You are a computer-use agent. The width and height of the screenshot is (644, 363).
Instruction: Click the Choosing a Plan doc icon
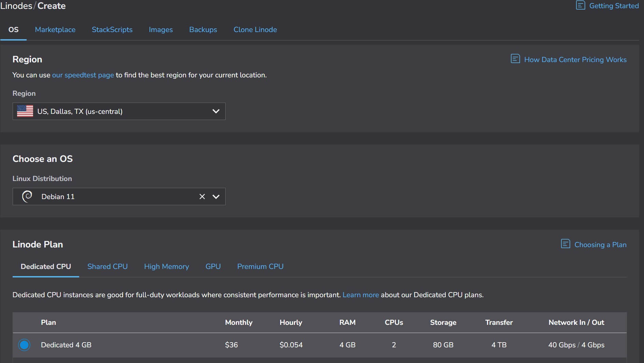[x=565, y=244]
